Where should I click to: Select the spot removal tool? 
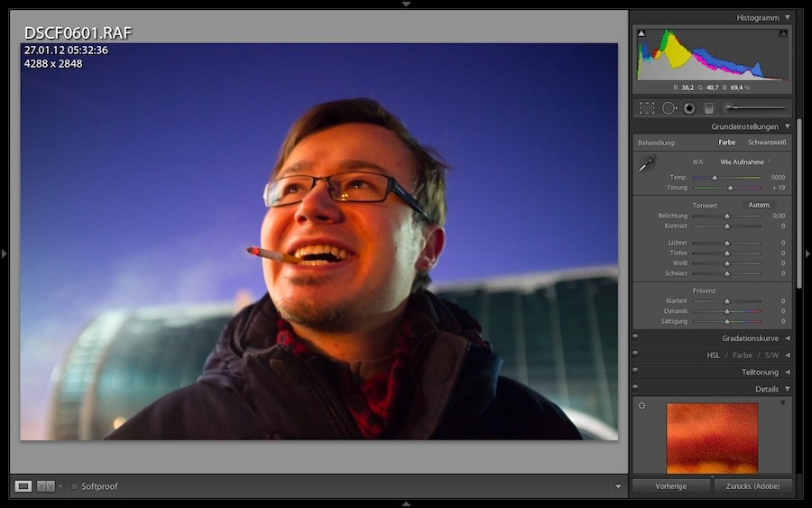669,108
